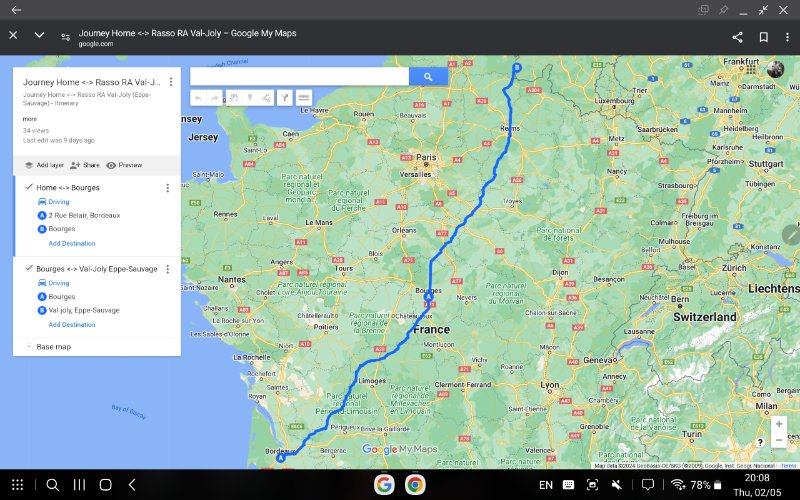
Task: Expand description with the more link
Action: click(30, 118)
